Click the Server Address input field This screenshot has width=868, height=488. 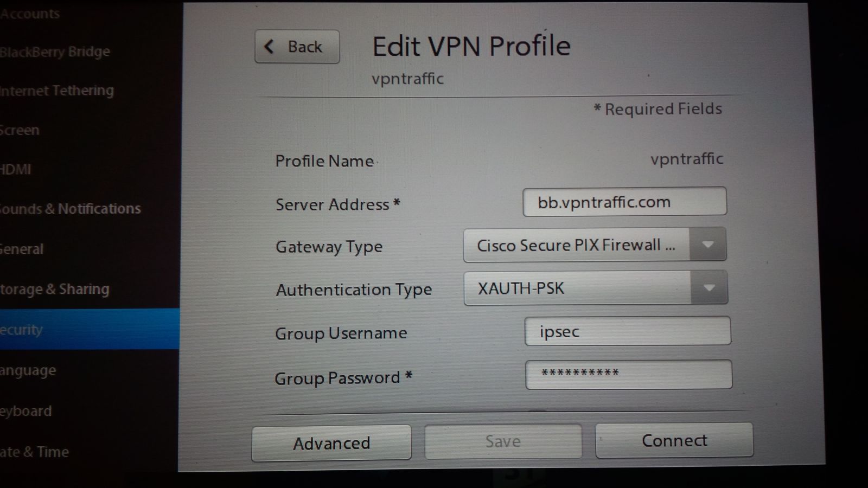coord(624,202)
